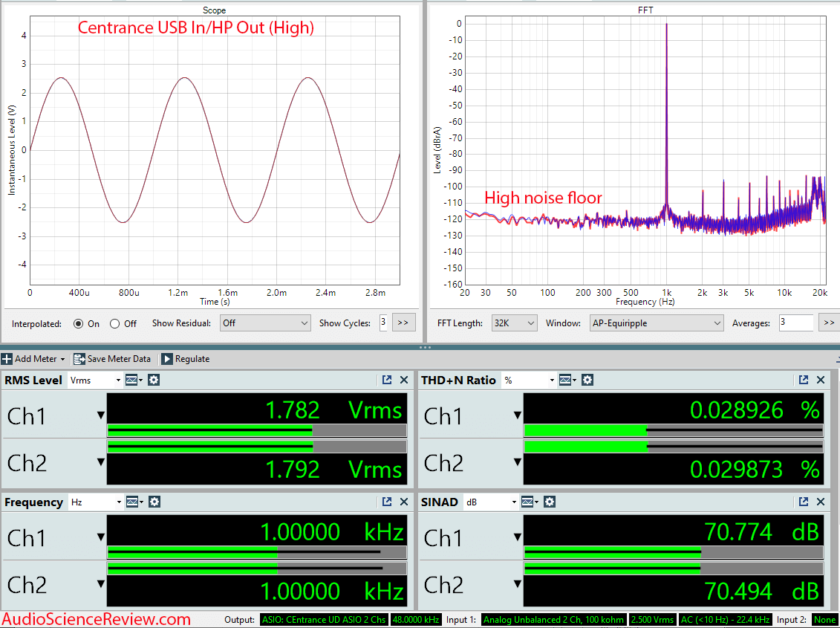Pop out the THD+N Ratio meter
This screenshot has height=628, width=840.
tap(803, 381)
